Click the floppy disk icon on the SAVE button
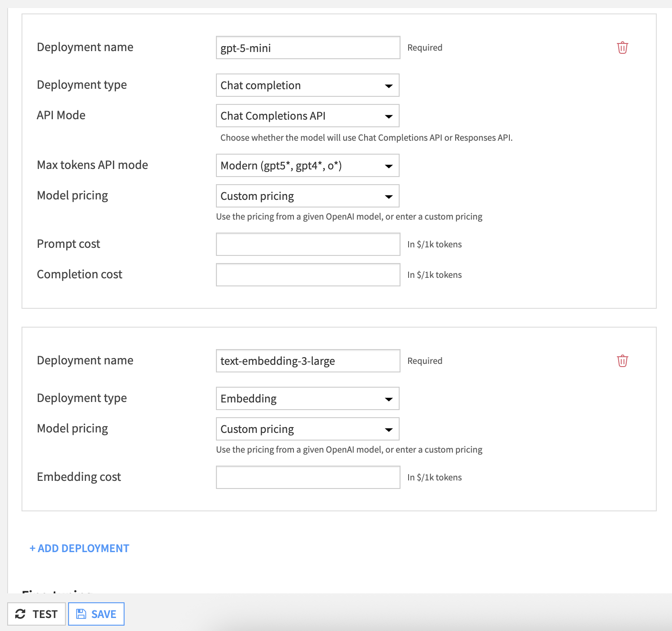672x631 pixels. (81, 614)
